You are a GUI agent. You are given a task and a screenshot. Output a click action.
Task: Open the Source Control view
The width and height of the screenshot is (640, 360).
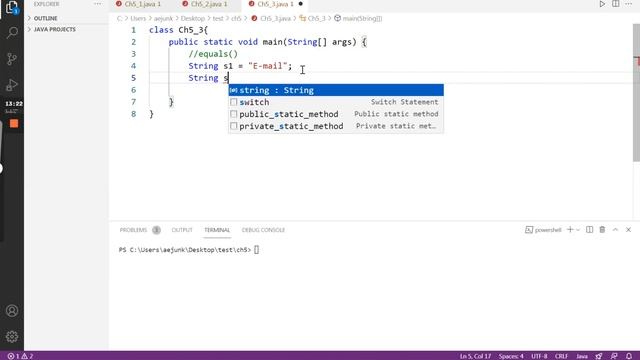click(x=12, y=59)
